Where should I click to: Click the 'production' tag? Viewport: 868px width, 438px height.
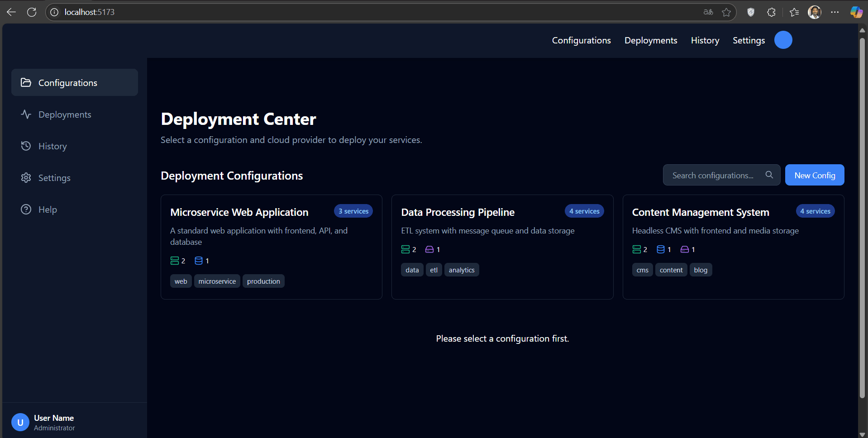(263, 281)
